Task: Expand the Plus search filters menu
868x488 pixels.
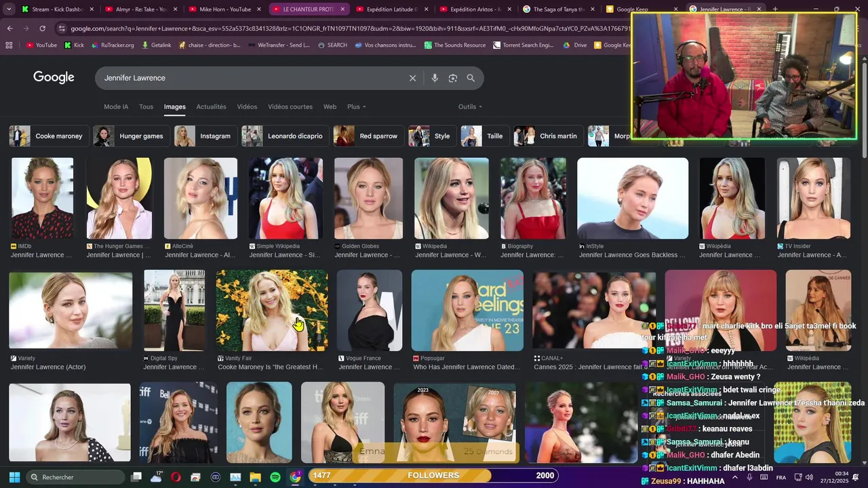Action: (x=356, y=106)
